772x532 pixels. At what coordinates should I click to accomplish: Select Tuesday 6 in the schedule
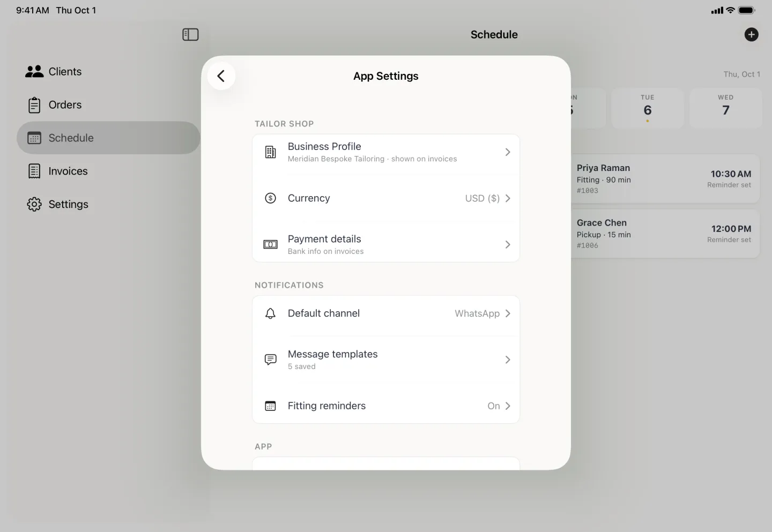pyautogui.click(x=648, y=108)
